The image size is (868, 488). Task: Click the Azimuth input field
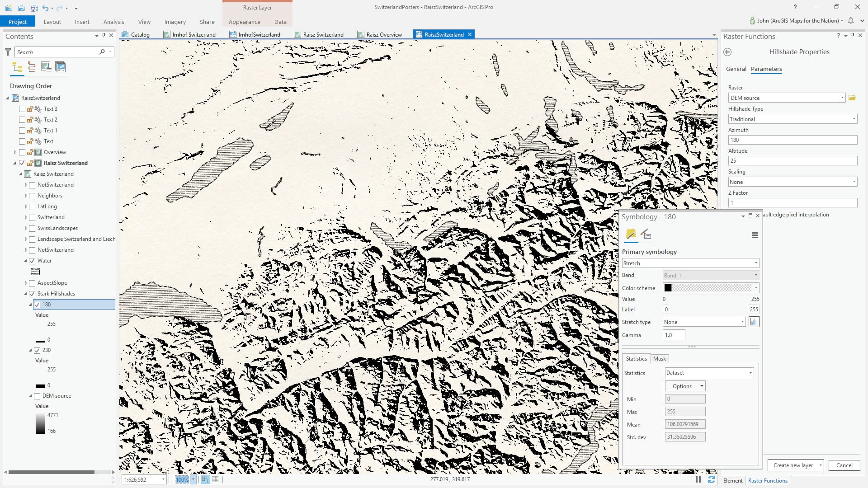792,140
